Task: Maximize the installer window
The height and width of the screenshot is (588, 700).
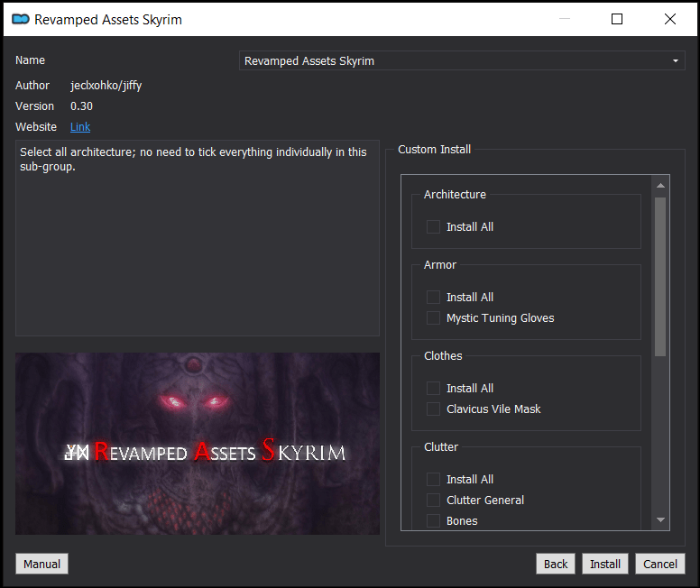Action: tap(617, 19)
